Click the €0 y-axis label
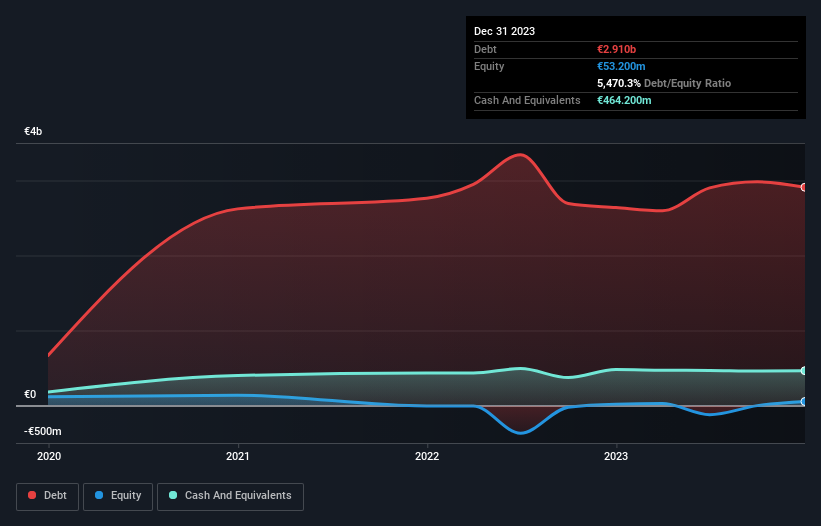821x526 pixels. click(x=30, y=394)
